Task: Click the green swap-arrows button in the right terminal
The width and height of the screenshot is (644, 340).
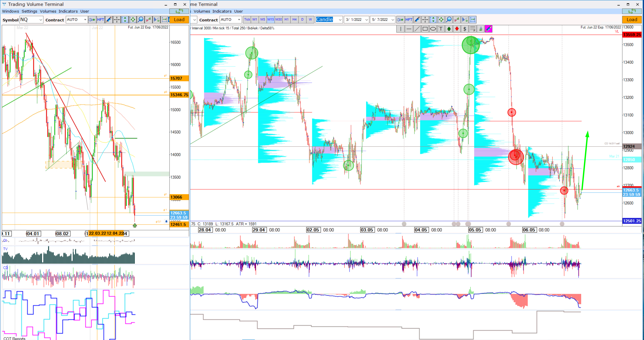Action: pyautogui.click(x=632, y=11)
